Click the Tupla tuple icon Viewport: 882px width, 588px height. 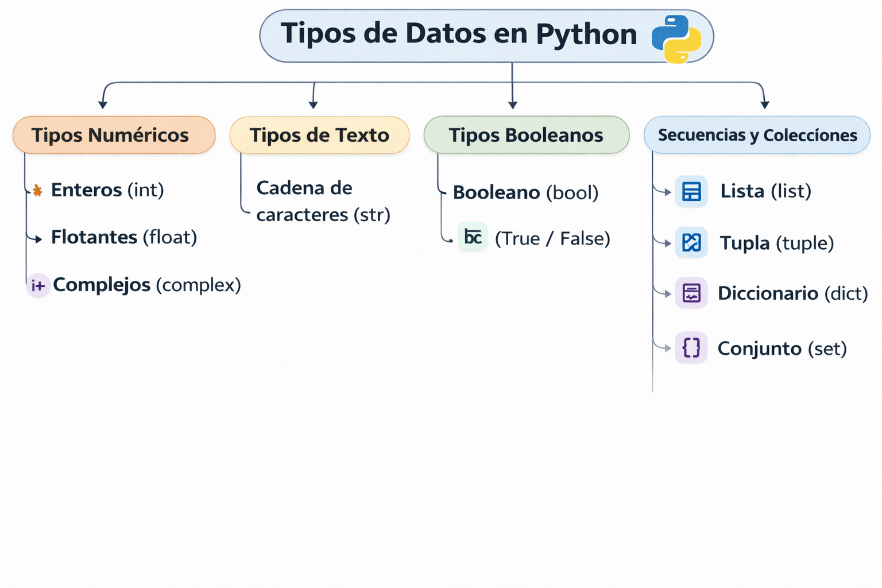pyautogui.click(x=691, y=242)
